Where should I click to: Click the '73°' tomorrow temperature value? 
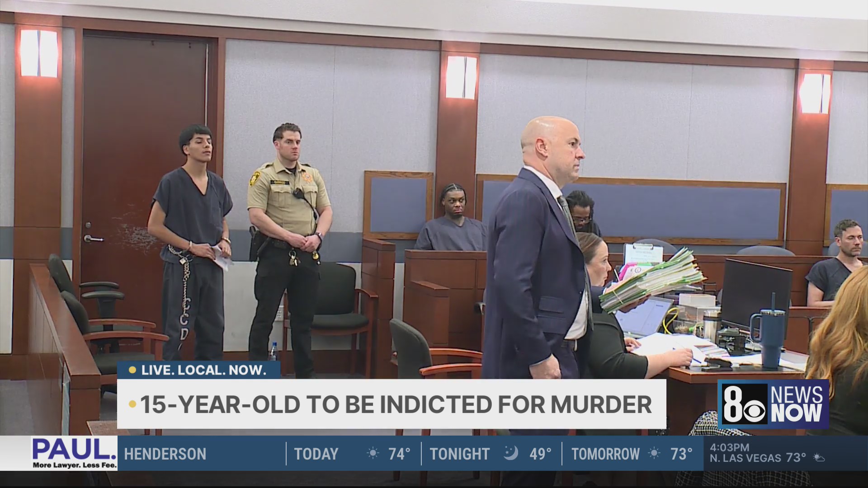pos(681,454)
